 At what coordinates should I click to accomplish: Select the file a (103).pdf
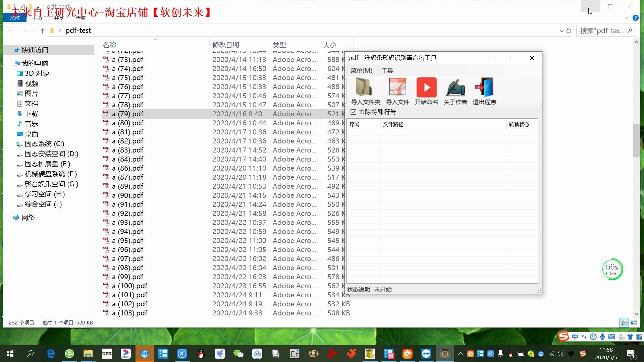(129, 313)
